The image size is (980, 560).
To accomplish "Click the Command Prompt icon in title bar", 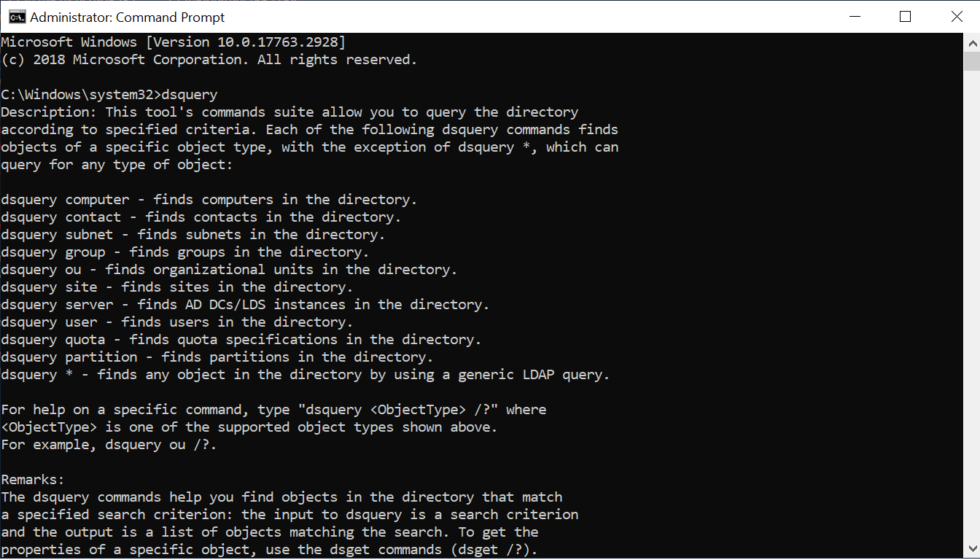I will 16,16.
